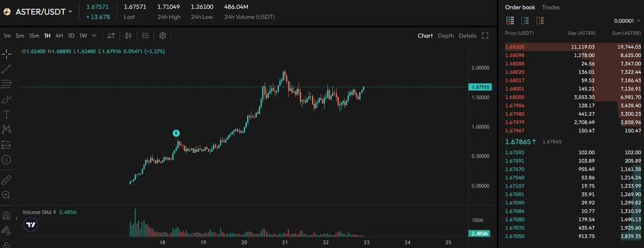644x248 pixels.
Task: Open the 0.00001 price precision dropdown
Action: pos(627,21)
